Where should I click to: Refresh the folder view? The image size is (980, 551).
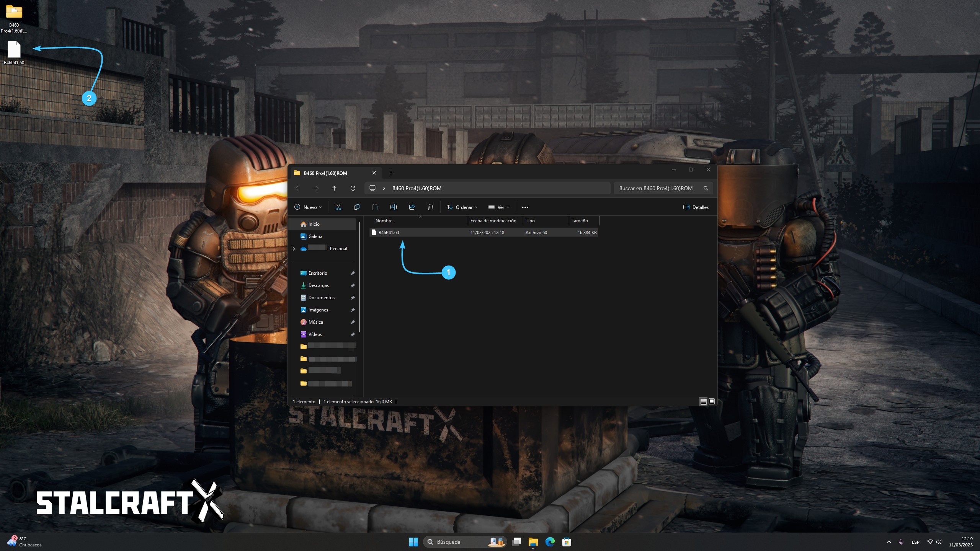pyautogui.click(x=353, y=188)
